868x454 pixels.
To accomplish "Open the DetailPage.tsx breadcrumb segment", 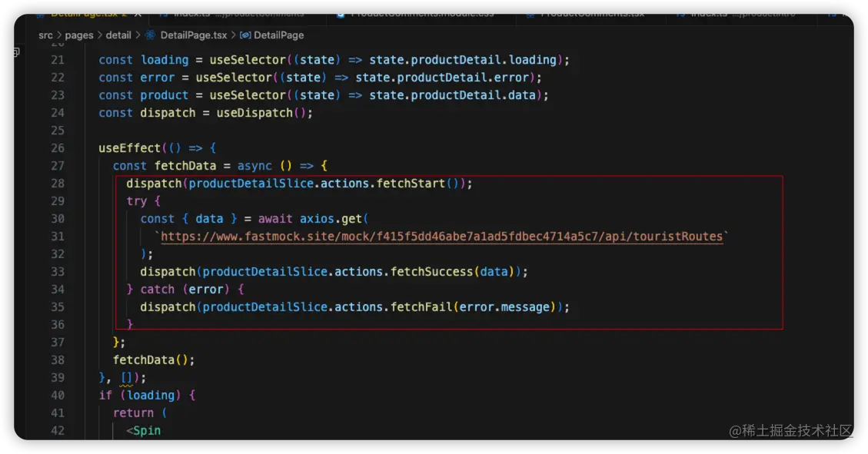I will click(x=194, y=35).
